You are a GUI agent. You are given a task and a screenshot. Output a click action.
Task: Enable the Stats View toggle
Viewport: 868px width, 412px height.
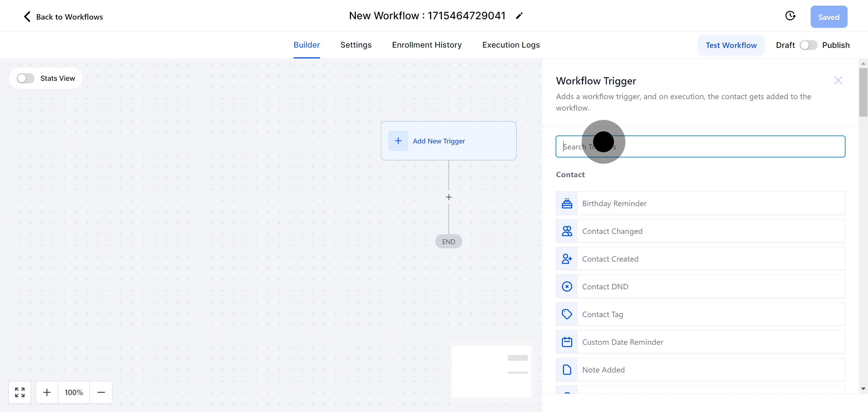(x=26, y=78)
